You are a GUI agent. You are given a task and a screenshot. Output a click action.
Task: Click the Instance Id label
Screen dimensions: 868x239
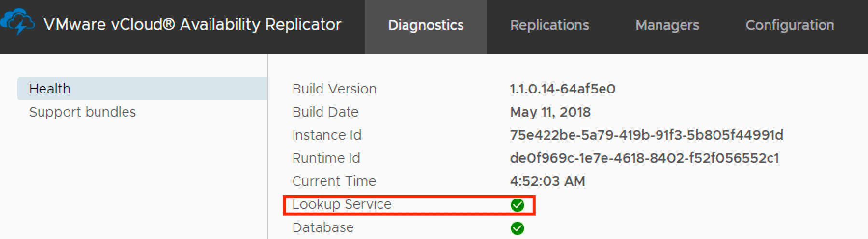pyautogui.click(x=327, y=135)
